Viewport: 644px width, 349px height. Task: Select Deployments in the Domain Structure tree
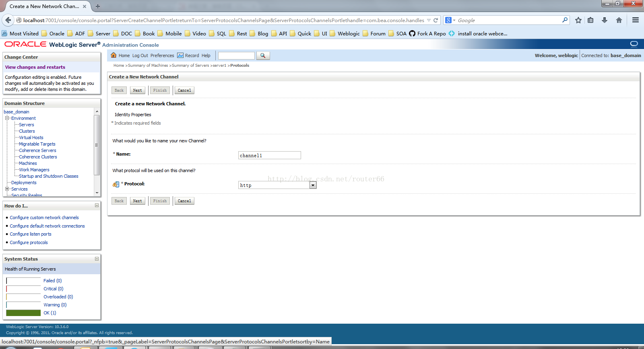(24, 183)
